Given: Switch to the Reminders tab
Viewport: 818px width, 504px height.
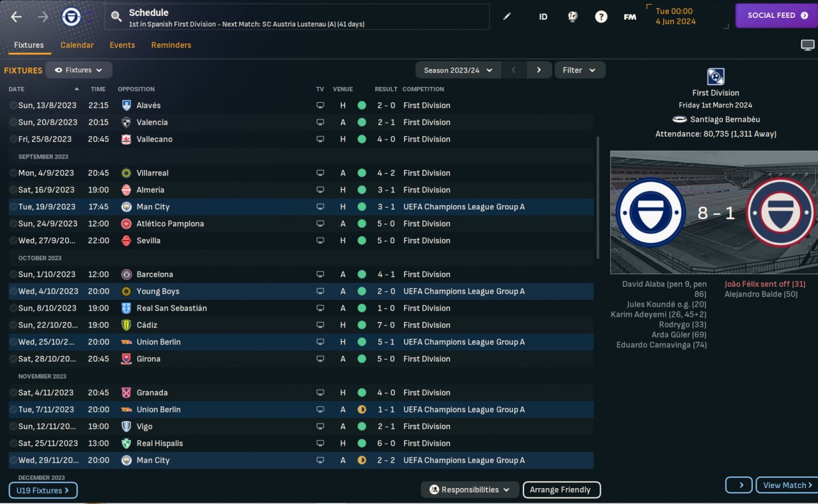Looking at the screenshot, I should 171,45.
